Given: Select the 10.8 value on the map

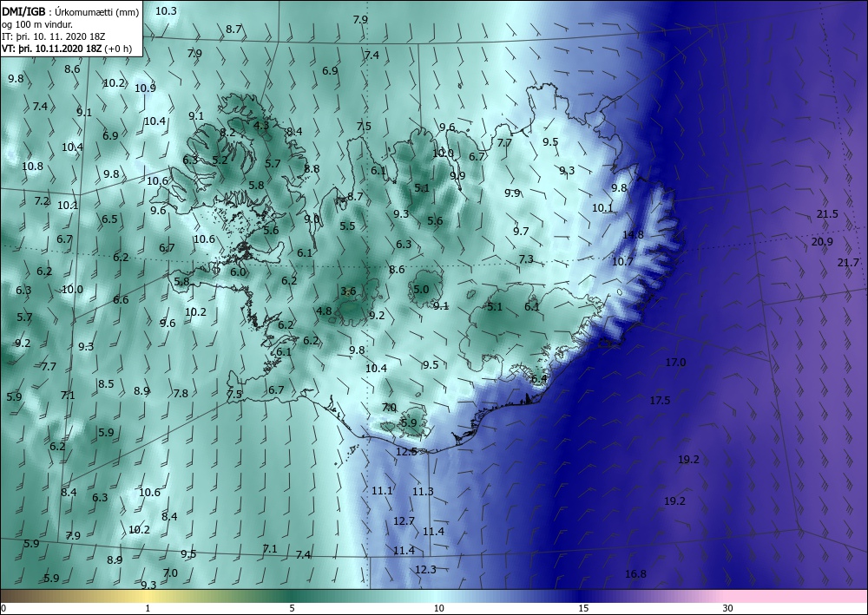Looking at the screenshot, I should tap(32, 167).
